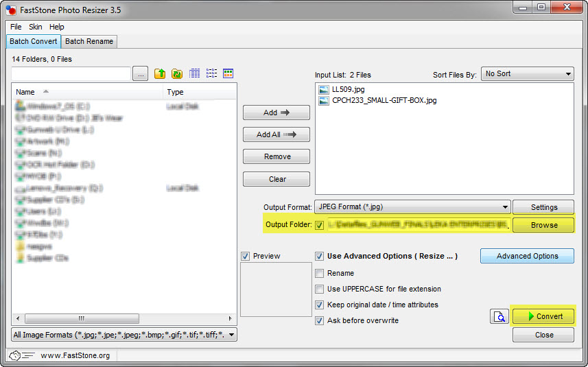This screenshot has width=588, height=367.
Task: Switch to the Batch Rename tab
Action: 89,41
